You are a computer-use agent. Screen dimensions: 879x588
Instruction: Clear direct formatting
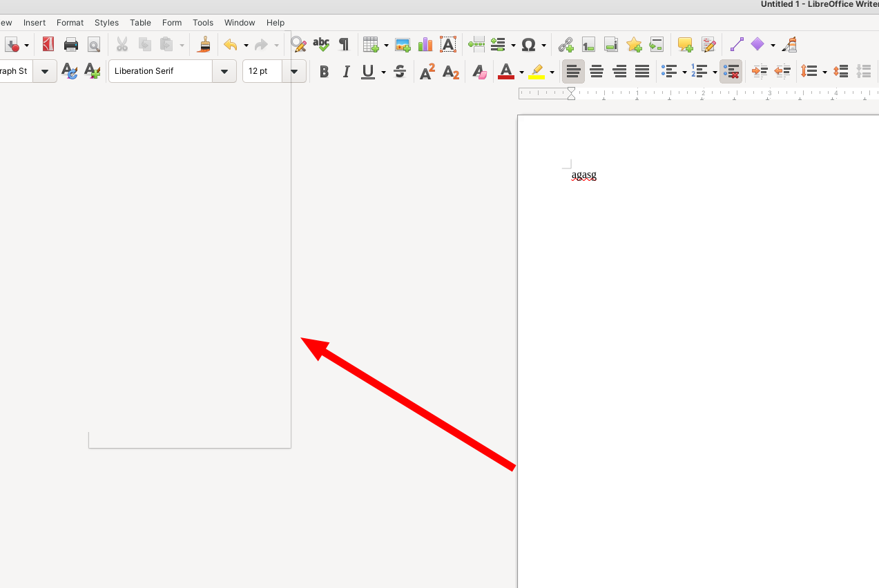[x=480, y=71]
